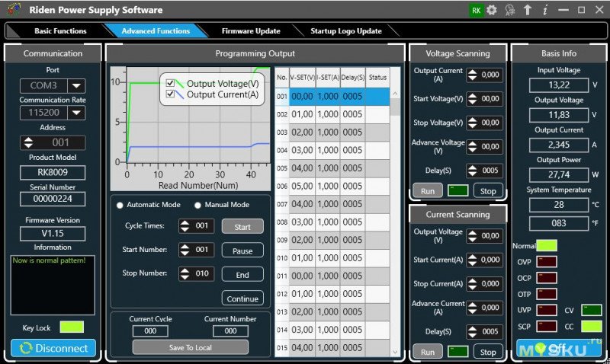
Task: Click the programming table scrollbar down arrow
Action: click(395, 352)
